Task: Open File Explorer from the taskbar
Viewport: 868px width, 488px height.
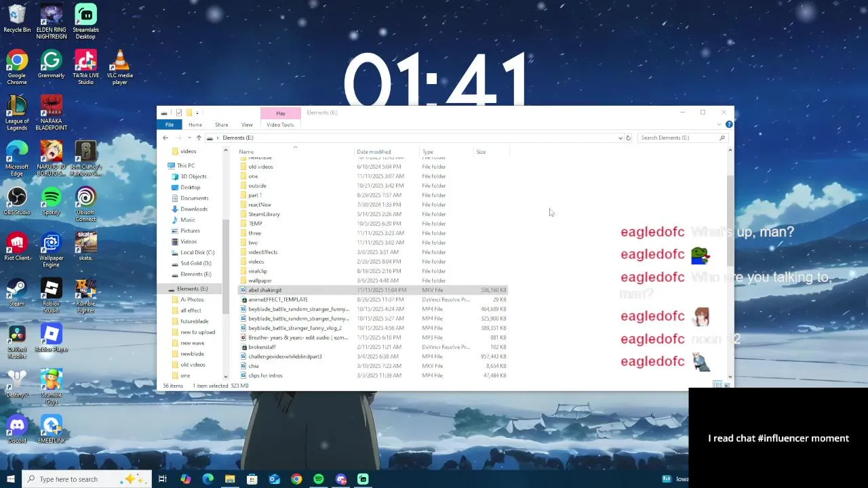Action: 230,479
